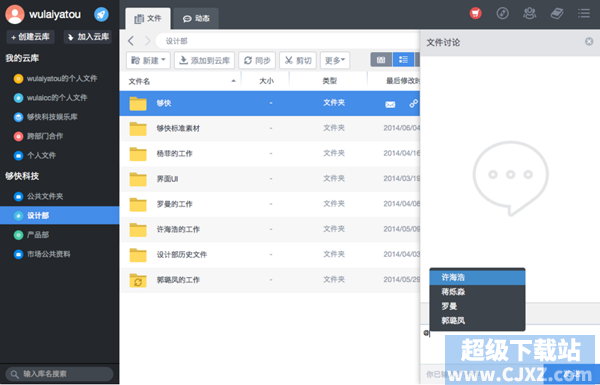This screenshot has height=385, width=600.
Task: Select the 郭晓凤的工作 folder name
Action: coord(178,280)
